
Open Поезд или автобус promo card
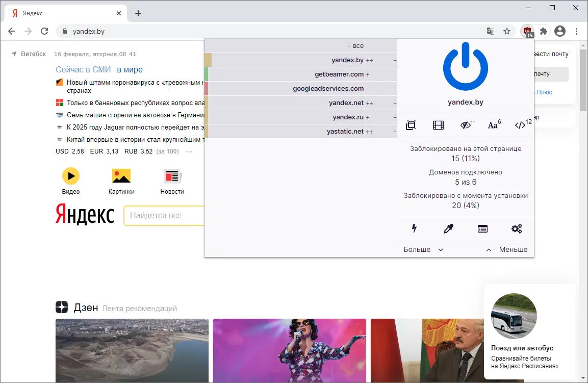click(x=529, y=332)
